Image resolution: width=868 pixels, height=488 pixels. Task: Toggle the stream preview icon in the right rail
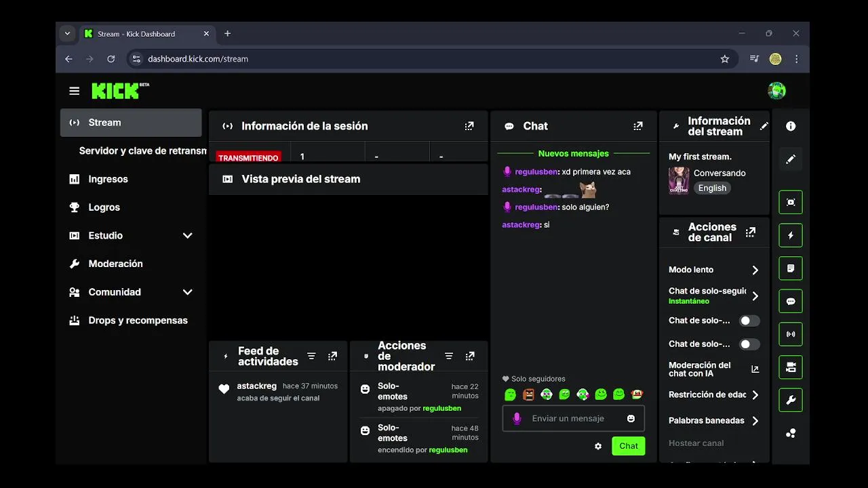(x=791, y=202)
